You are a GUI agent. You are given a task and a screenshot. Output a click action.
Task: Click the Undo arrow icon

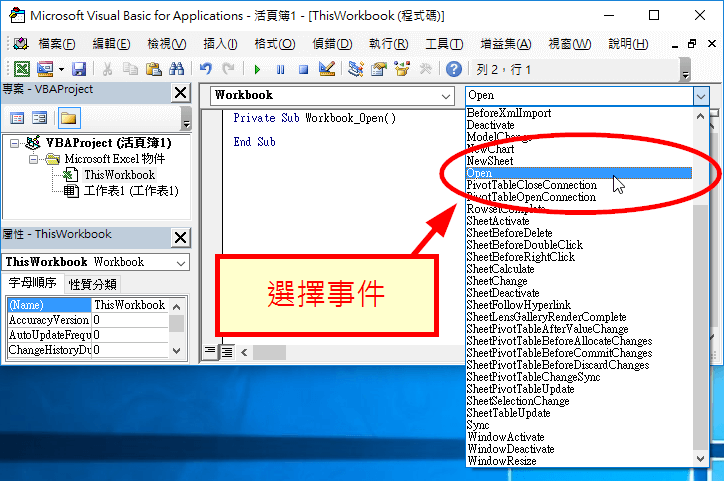(x=206, y=69)
